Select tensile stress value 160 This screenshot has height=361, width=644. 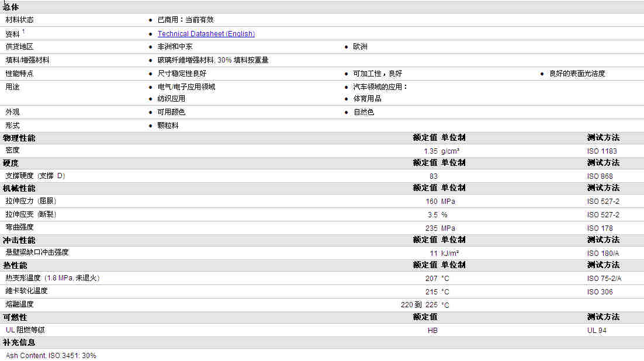point(431,202)
